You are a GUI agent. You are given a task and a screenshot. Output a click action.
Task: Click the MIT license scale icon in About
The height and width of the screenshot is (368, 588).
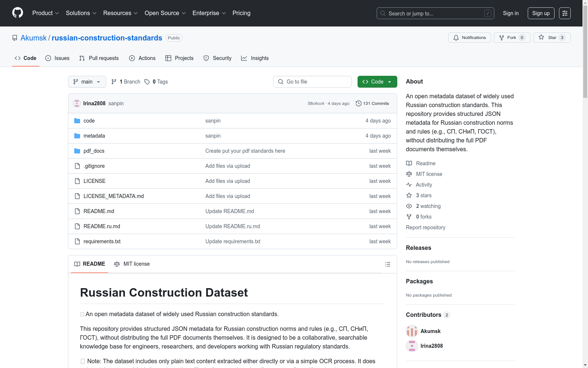(x=409, y=174)
